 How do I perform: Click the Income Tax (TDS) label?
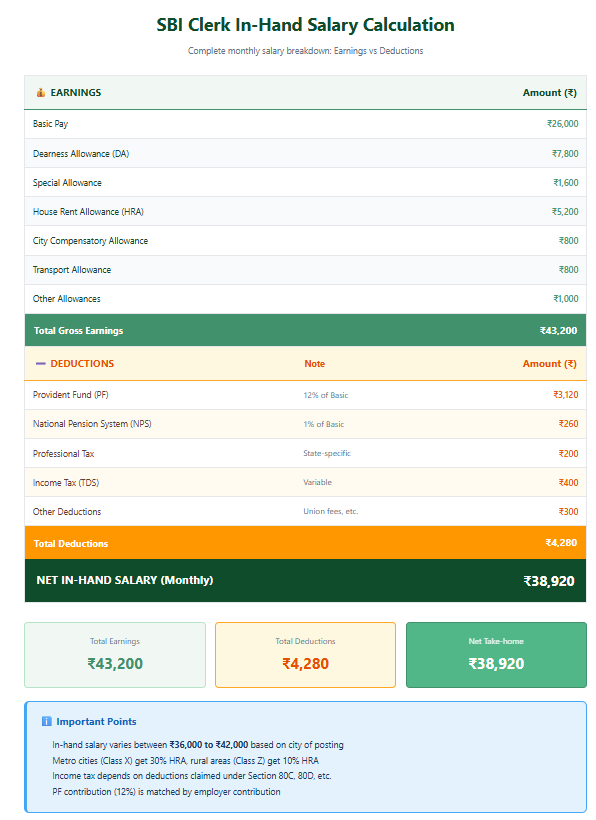coord(66,483)
